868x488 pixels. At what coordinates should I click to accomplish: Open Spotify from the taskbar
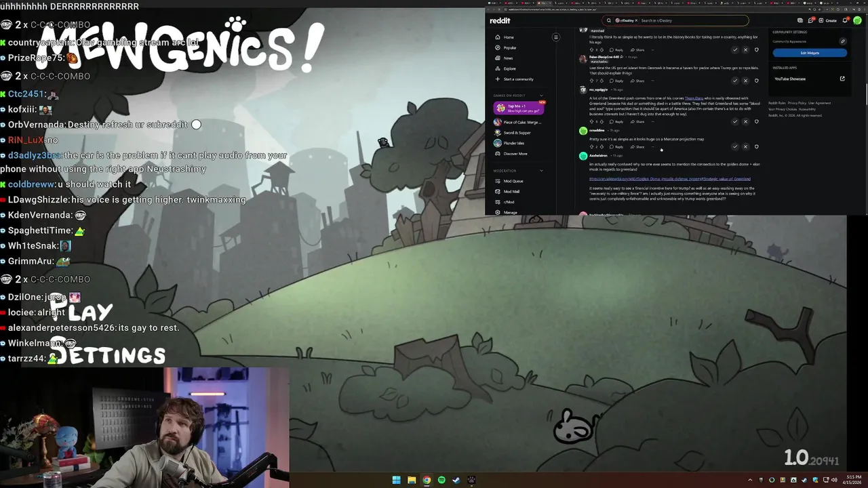point(441,480)
